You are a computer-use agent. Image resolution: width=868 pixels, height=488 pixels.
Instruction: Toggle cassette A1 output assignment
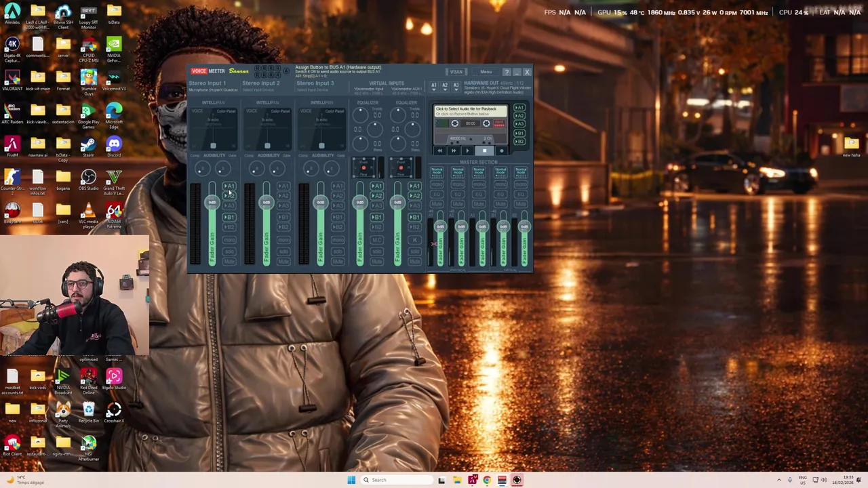point(519,107)
